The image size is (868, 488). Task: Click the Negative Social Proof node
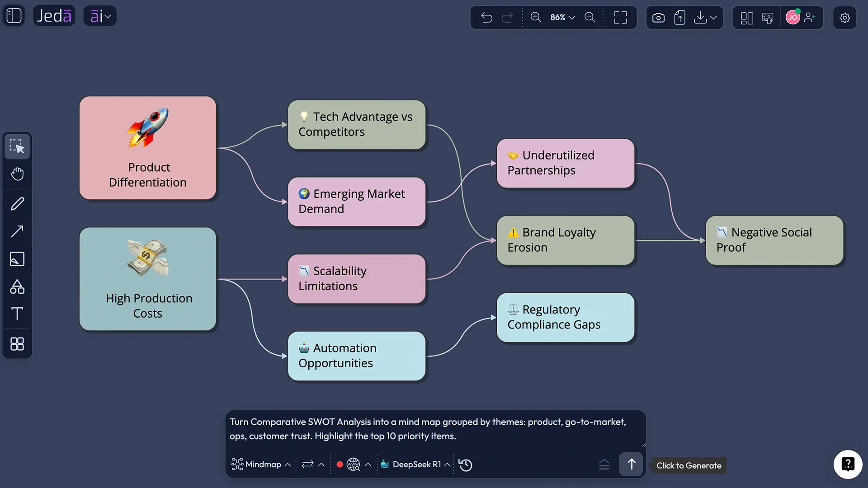coord(774,240)
